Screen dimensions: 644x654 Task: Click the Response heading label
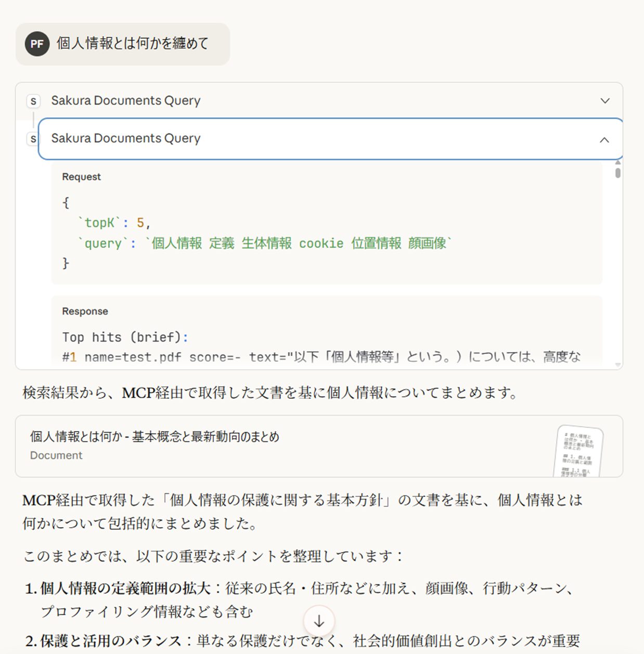pos(85,311)
